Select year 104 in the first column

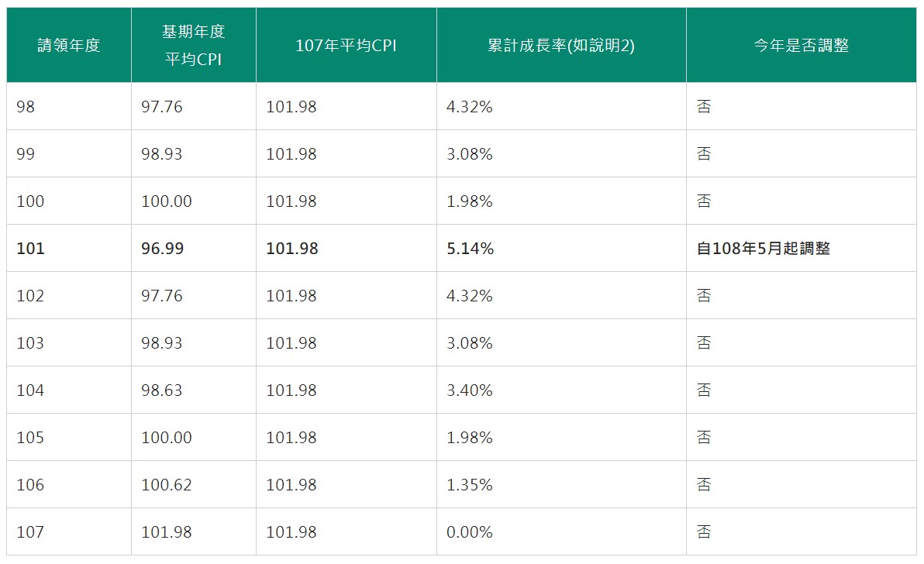click(x=31, y=390)
